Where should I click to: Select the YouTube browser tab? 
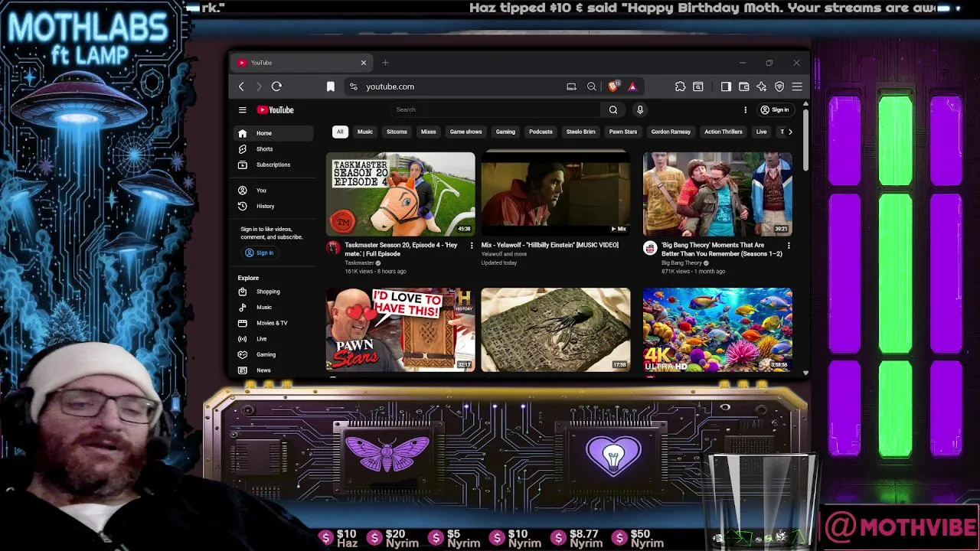(302, 63)
